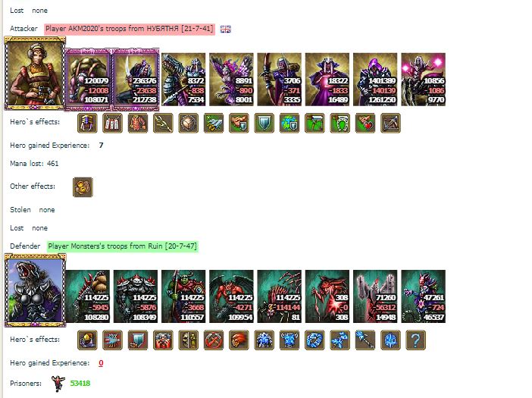Screen dimensions: 532x398
Task: Click the defender hero experience value 0
Action: 101,363
